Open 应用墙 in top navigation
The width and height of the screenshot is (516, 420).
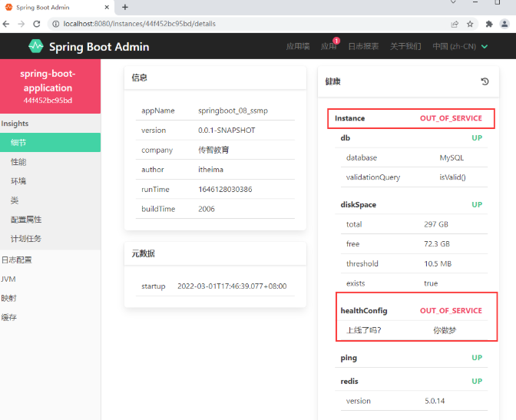click(297, 46)
